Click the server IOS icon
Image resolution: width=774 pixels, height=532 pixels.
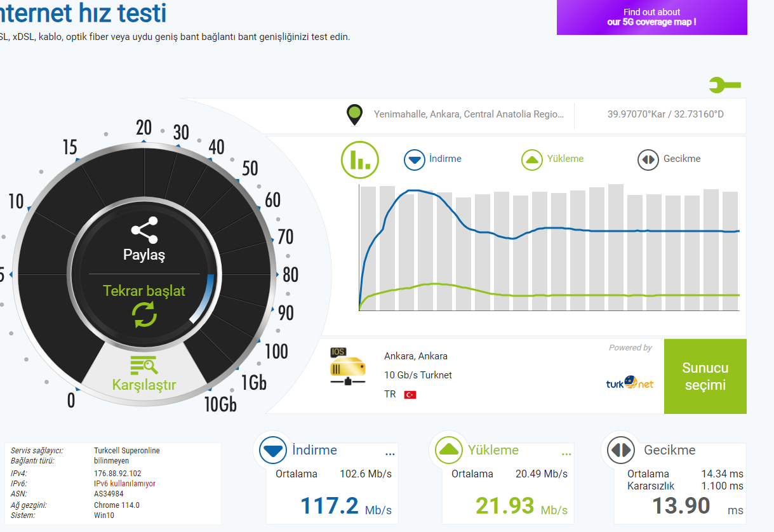click(347, 366)
